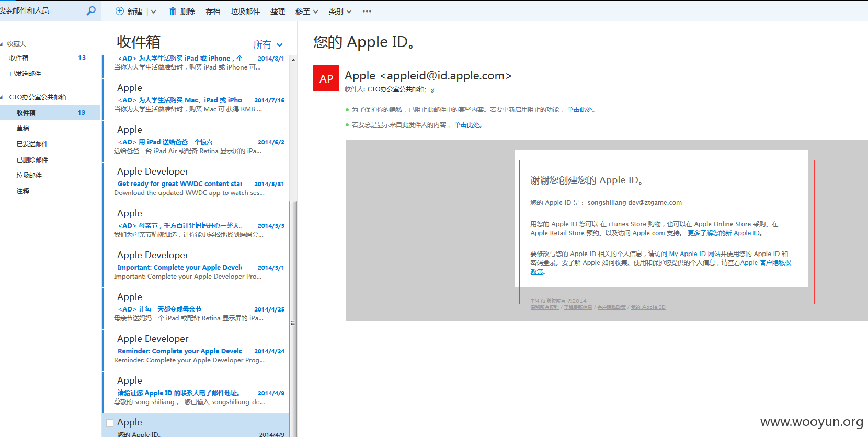
Task: Open 让每一天都变成母亲节 email
Action: 196,307
